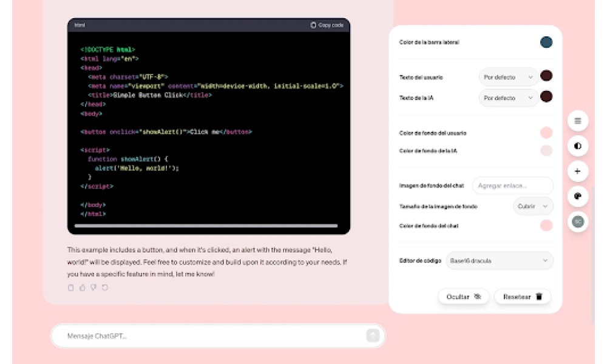Click the gray avatar floating button
This screenshot has width=607, height=364.
click(578, 221)
